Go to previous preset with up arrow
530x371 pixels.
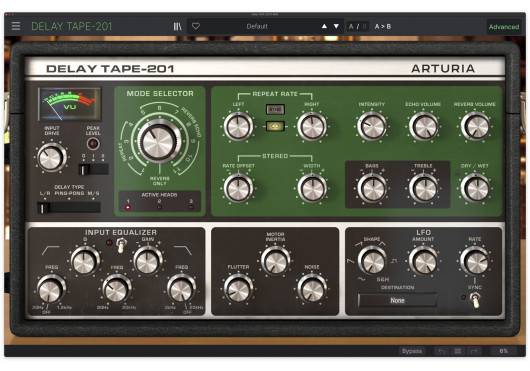pyautogui.click(x=324, y=26)
